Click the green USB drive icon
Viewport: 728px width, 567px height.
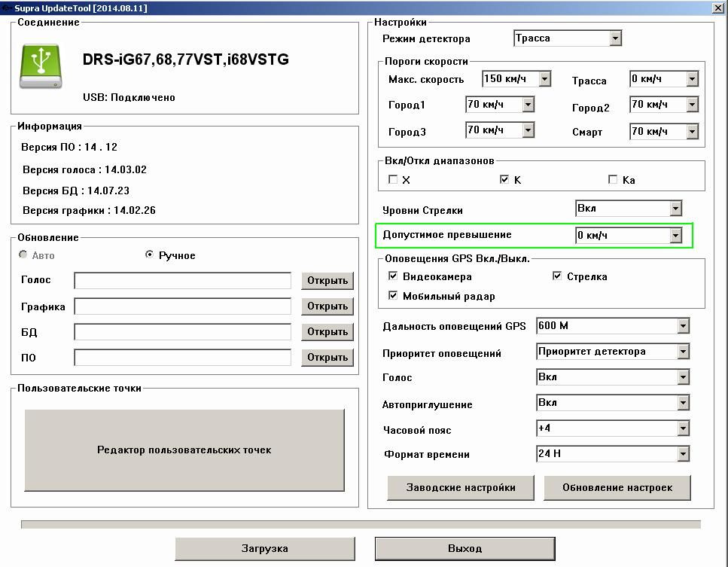(x=41, y=66)
